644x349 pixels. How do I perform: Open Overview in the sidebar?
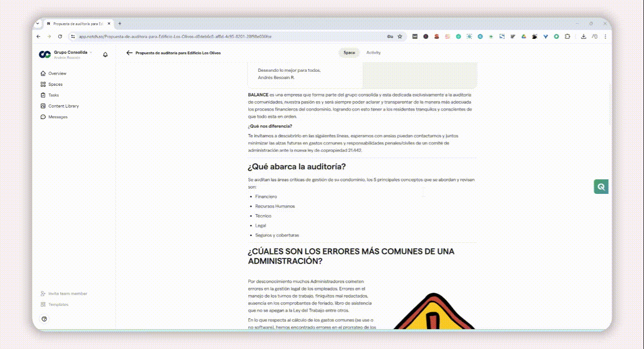pyautogui.click(x=57, y=74)
